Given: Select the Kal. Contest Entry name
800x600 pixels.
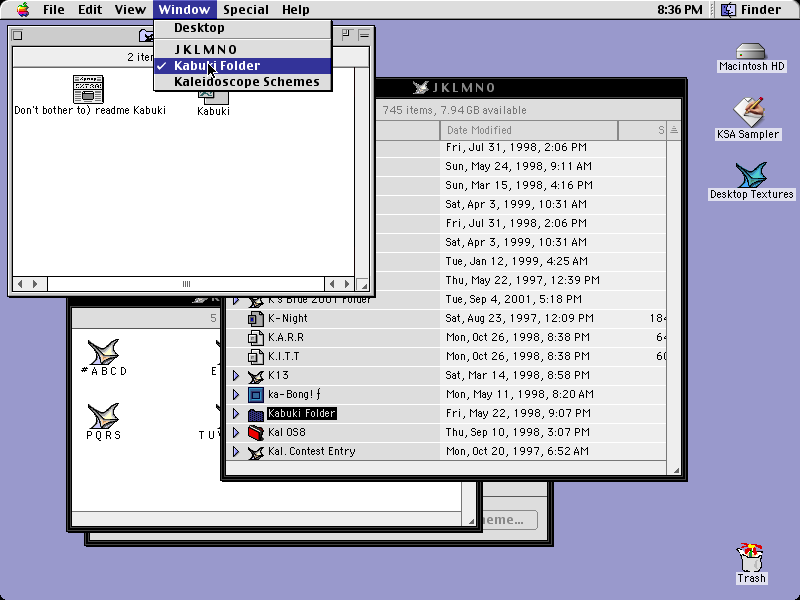Looking at the screenshot, I should coord(312,452).
